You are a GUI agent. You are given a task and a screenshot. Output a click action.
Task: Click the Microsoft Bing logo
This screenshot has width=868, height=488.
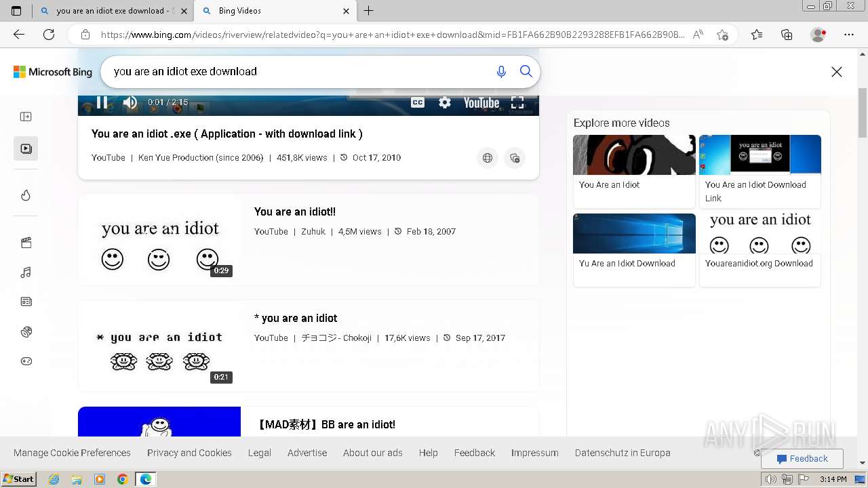[53, 72]
